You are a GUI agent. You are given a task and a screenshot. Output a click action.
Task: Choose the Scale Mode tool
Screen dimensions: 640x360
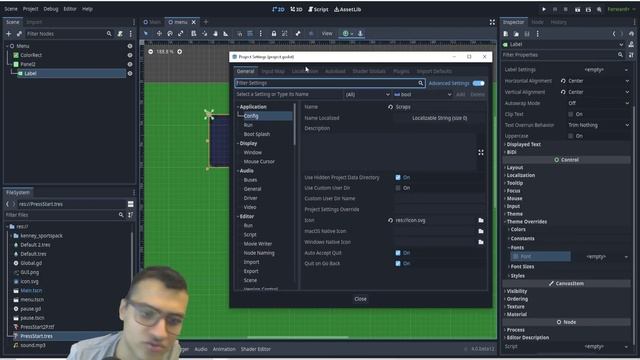[181, 33]
